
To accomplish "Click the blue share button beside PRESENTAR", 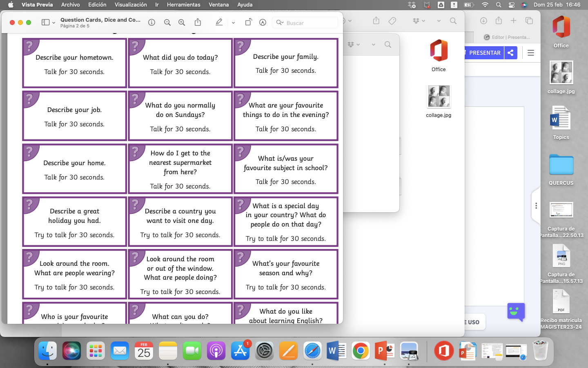I will (x=510, y=53).
